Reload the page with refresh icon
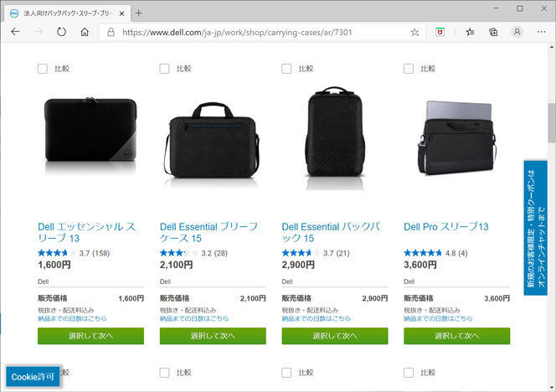The height and width of the screenshot is (392, 556). click(x=61, y=32)
